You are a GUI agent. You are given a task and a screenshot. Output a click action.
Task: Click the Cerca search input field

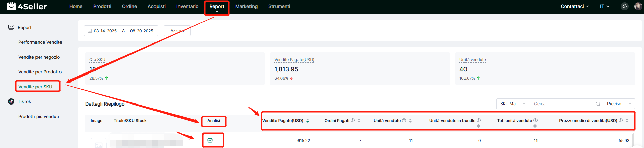(x=563, y=104)
